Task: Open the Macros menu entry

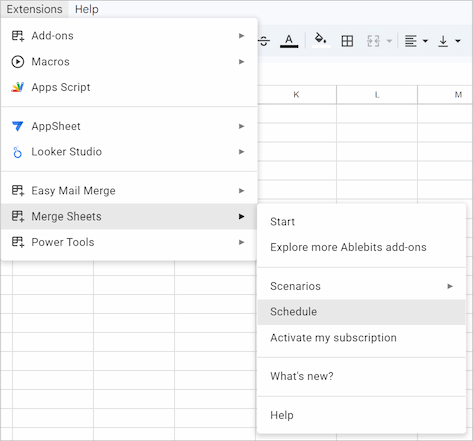Action: click(x=129, y=62)
